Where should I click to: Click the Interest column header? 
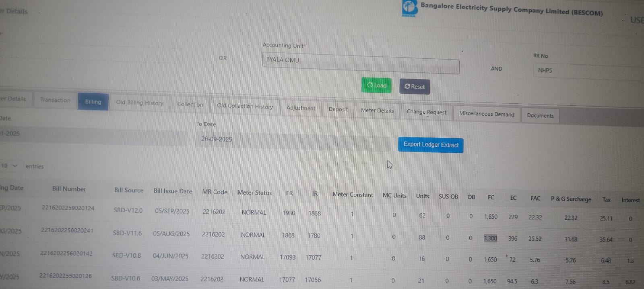(630, 200)
